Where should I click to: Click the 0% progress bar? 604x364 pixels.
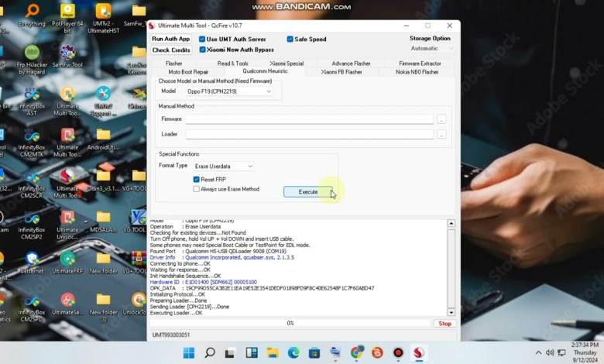(290, 323)
